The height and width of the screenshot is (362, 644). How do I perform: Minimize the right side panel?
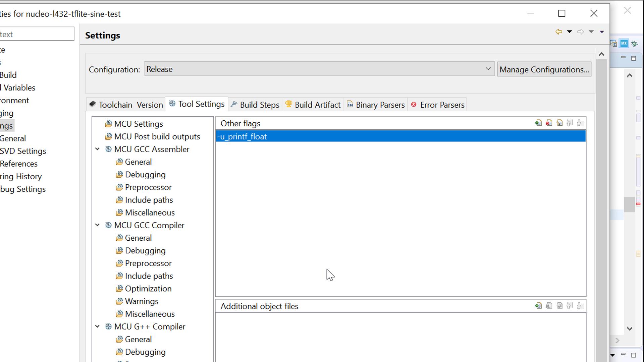click(x=623, y=57)
